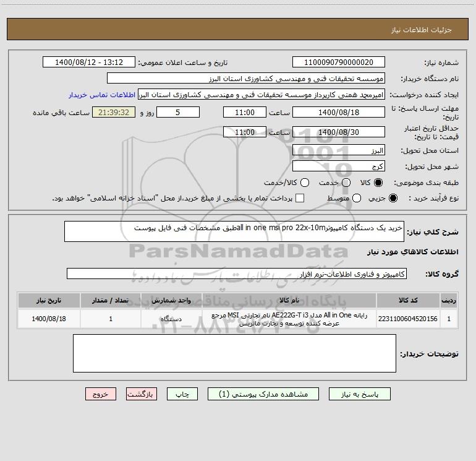Click the شماره نیاز field 1100090790000020
The image size is (476, 461).
339,62
